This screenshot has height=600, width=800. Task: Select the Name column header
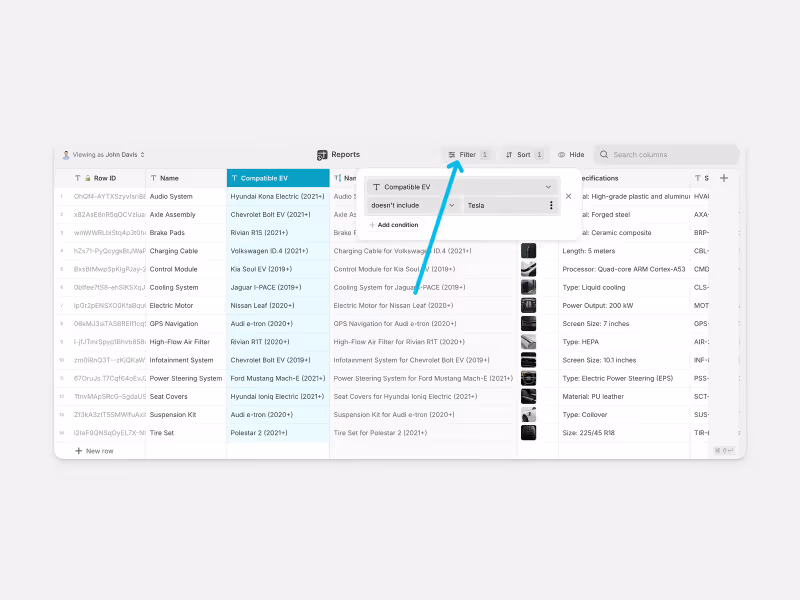pyautogui.click(x=186, y=178)
